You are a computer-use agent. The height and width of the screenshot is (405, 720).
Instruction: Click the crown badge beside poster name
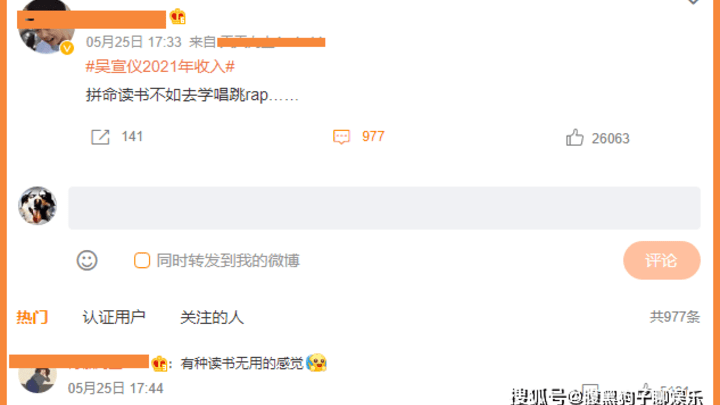(178, 17)
